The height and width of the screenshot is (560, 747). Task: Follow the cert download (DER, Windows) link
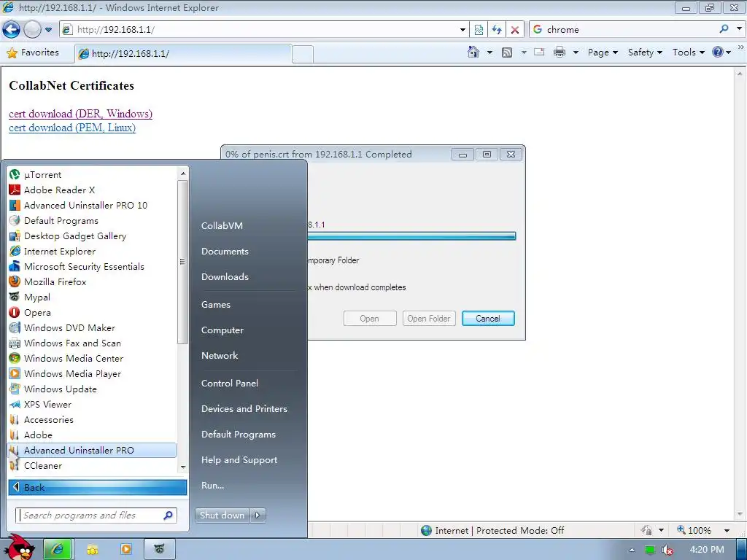(x=80, y=114)
